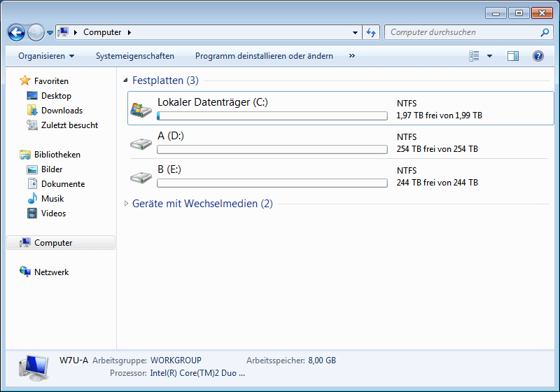Open the recent pages dropdown arrow

(x=50, y=33)
